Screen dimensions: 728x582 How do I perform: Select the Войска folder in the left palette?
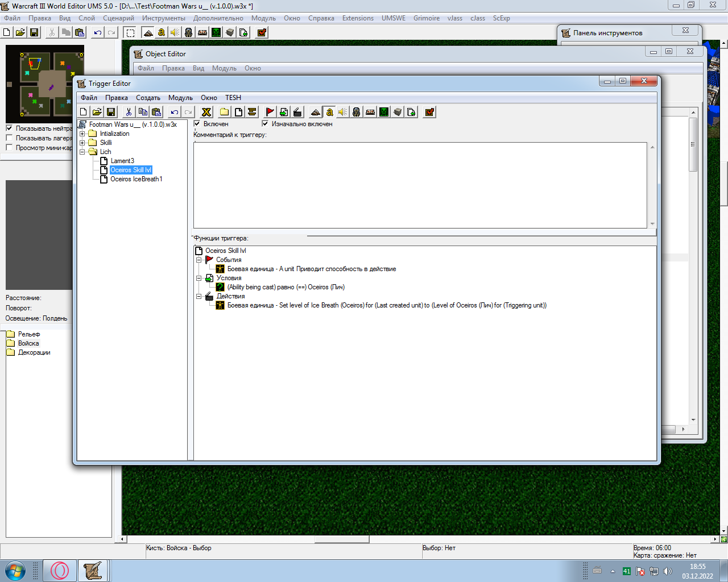(28, 343)
